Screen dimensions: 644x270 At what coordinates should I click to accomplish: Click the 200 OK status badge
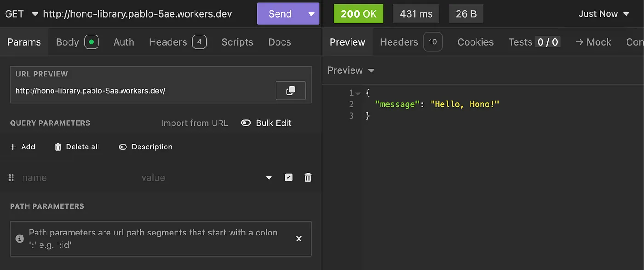(x=359, y=14)
